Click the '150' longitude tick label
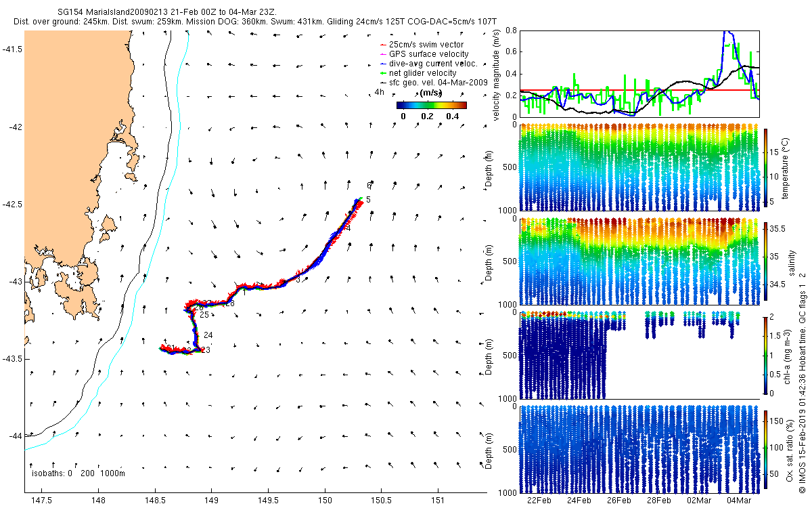 [x=324, y=501]
